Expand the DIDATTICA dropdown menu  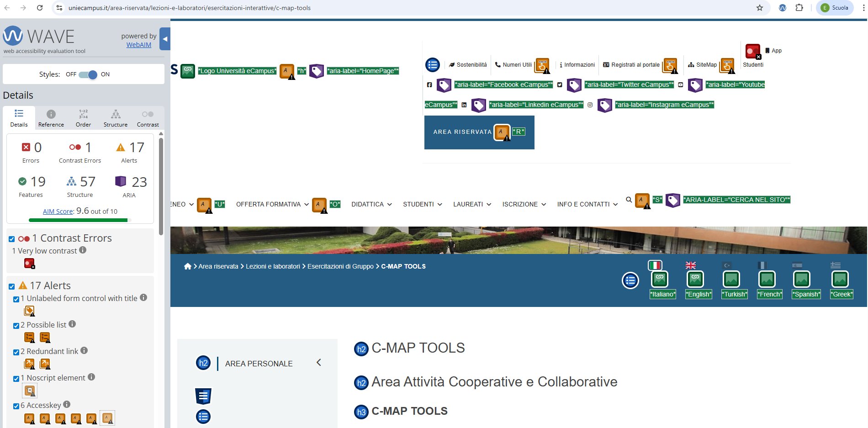tap(371, 204)
